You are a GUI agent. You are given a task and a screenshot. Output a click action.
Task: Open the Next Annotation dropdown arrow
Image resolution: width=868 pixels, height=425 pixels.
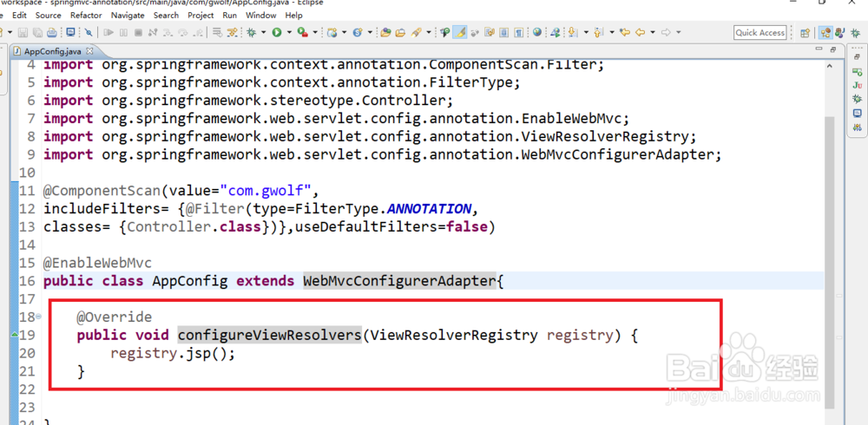click(x=586, y=33)
